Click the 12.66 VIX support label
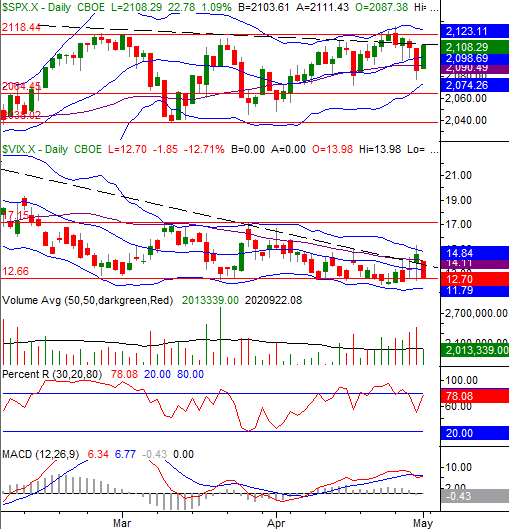The image size is (509, 529). coord(16,271)
